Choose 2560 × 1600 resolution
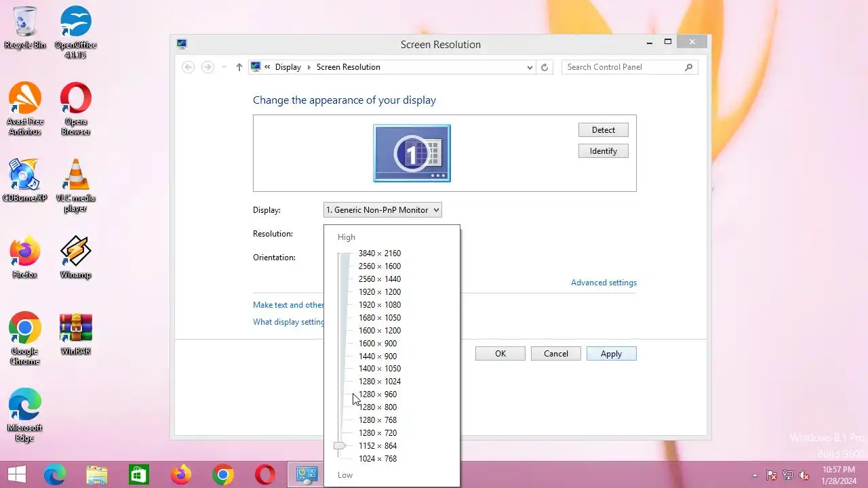 pos(380,266)
